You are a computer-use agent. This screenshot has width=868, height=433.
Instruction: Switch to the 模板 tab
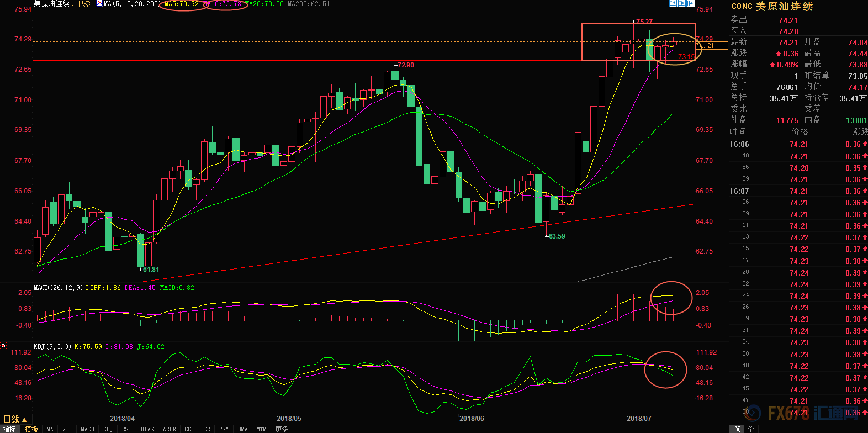pyautogui.click(x=31, y=429)
